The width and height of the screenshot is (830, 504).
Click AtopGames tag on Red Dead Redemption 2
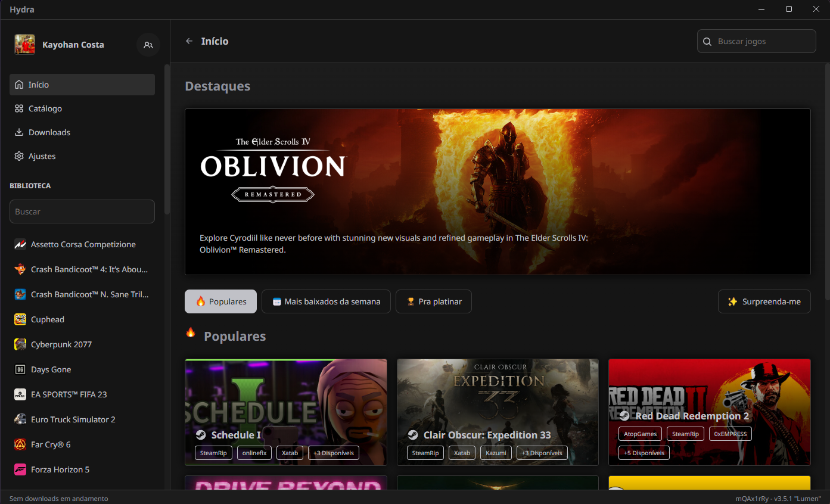(x=640, y=434)
